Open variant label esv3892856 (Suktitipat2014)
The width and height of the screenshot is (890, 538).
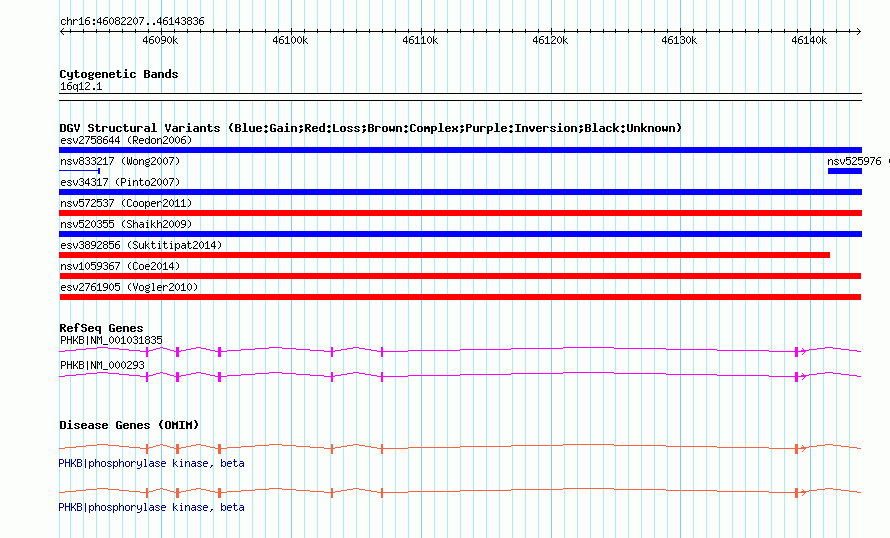tap(141, 245)
